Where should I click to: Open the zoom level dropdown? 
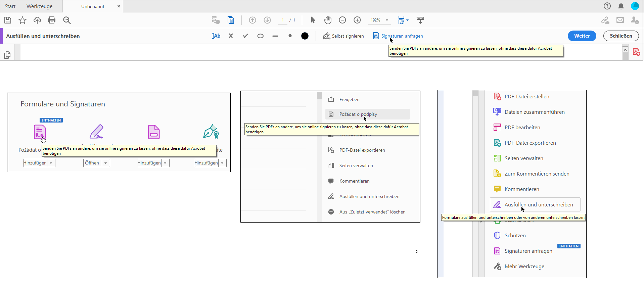387,20
